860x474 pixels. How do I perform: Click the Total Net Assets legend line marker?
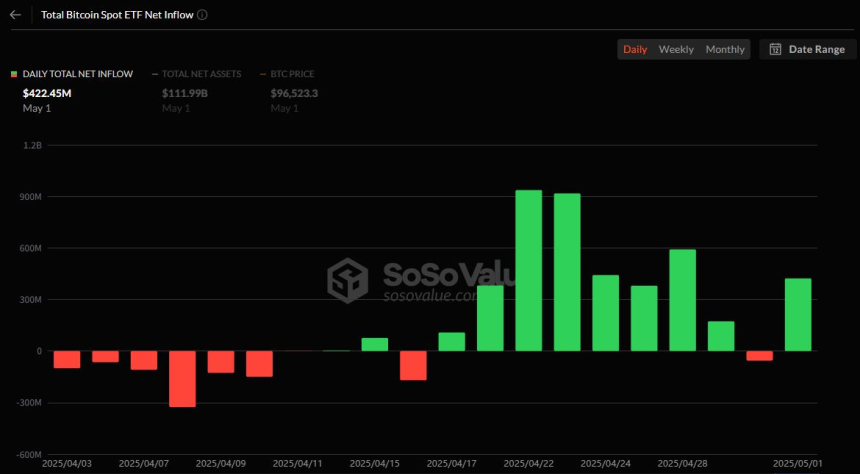[155, 74]
